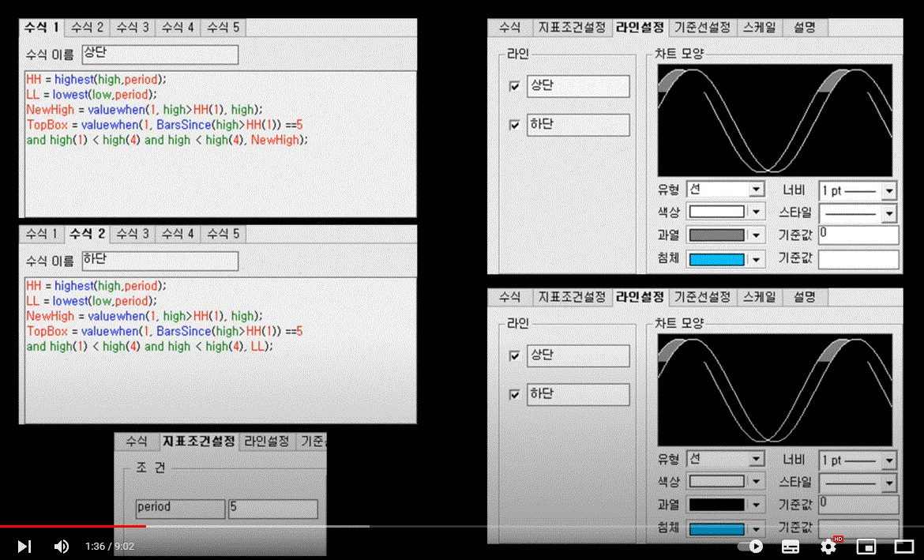Click the 수식 이름 field containing 상단
The width and height of the screenshot is (924, 560).
(160, 54)
